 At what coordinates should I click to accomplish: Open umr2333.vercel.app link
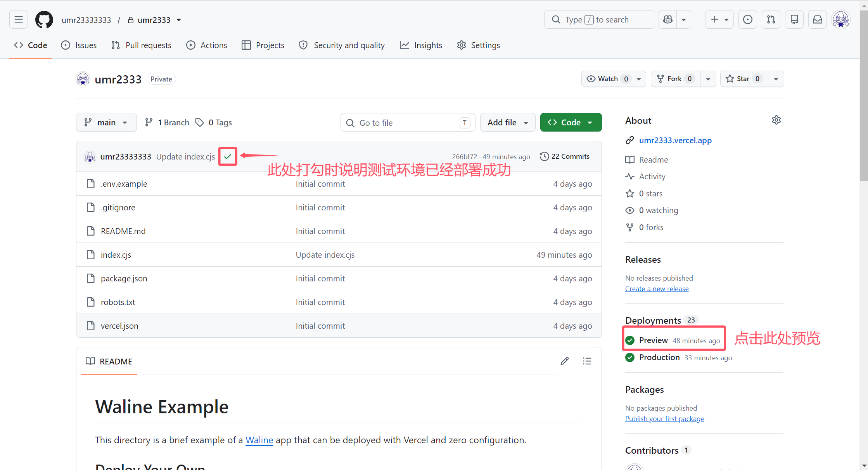pos(675,140)
